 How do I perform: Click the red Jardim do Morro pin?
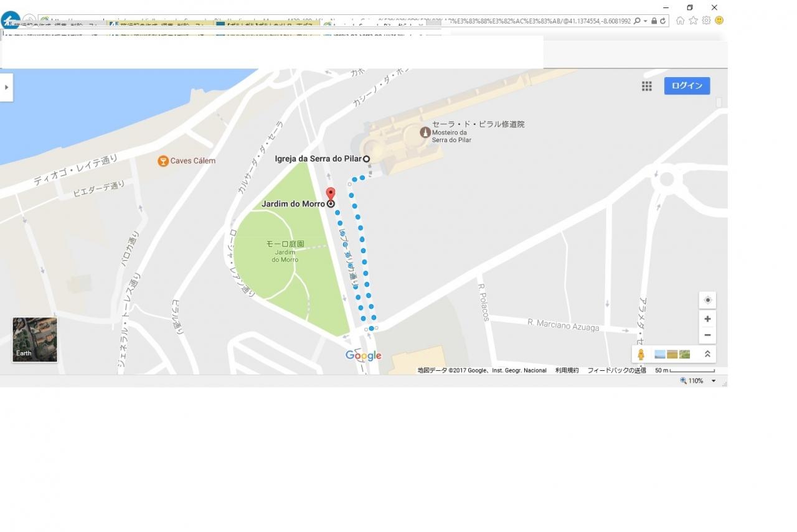click(x=331, y=194)
